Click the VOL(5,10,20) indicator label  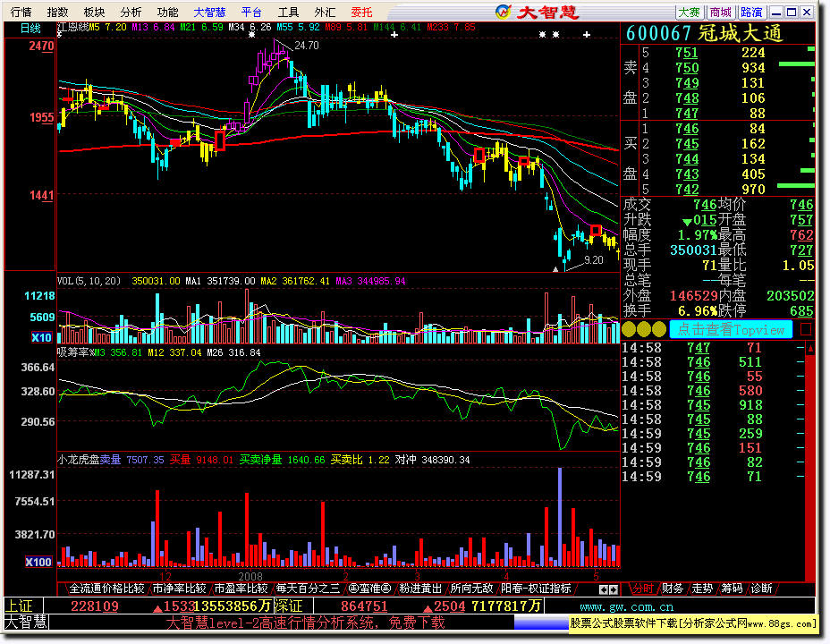[x=89, y=281]
